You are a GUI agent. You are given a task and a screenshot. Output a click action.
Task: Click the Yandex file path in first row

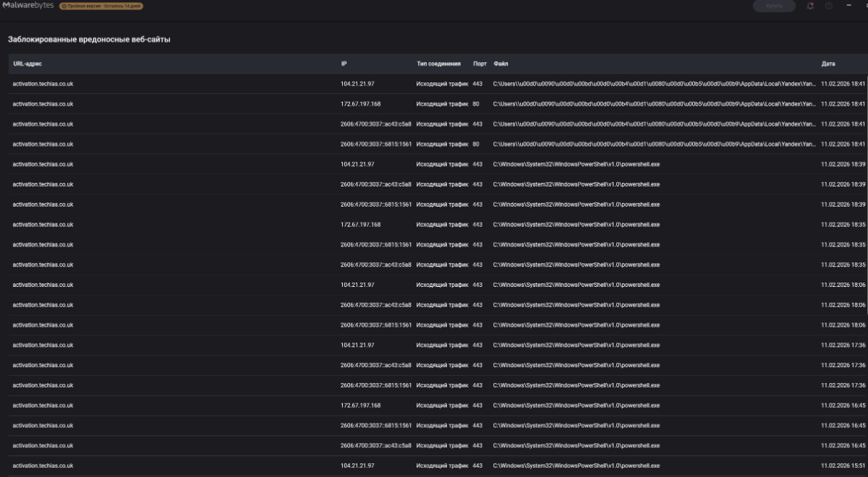click(651, 84)
